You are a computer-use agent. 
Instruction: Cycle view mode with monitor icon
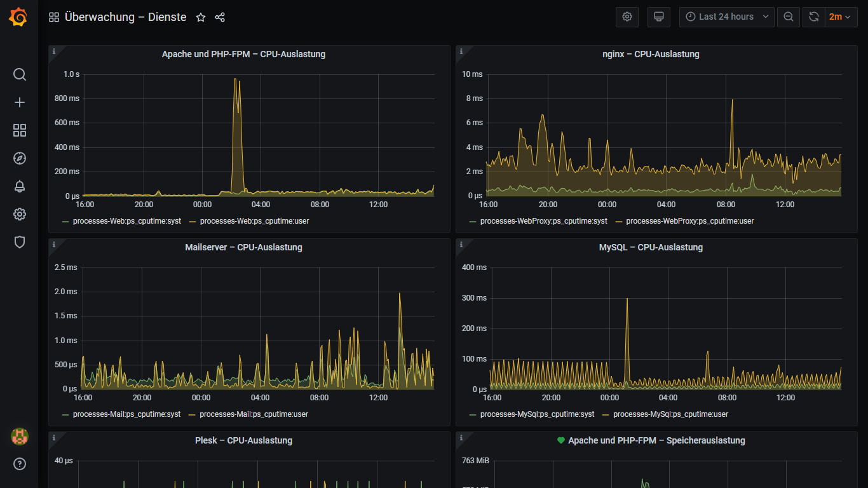pos(659,17)
